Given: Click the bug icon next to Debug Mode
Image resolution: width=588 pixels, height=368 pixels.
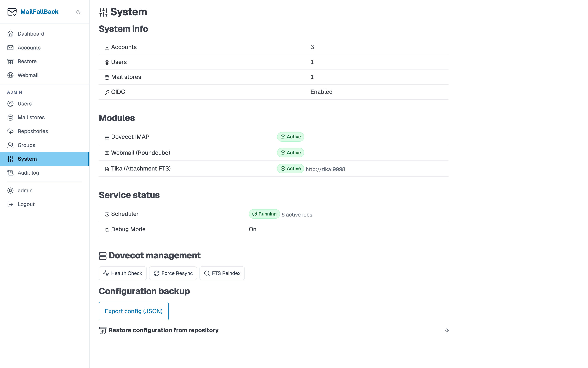Looking at the screenshot, I should tap(107, 230).
